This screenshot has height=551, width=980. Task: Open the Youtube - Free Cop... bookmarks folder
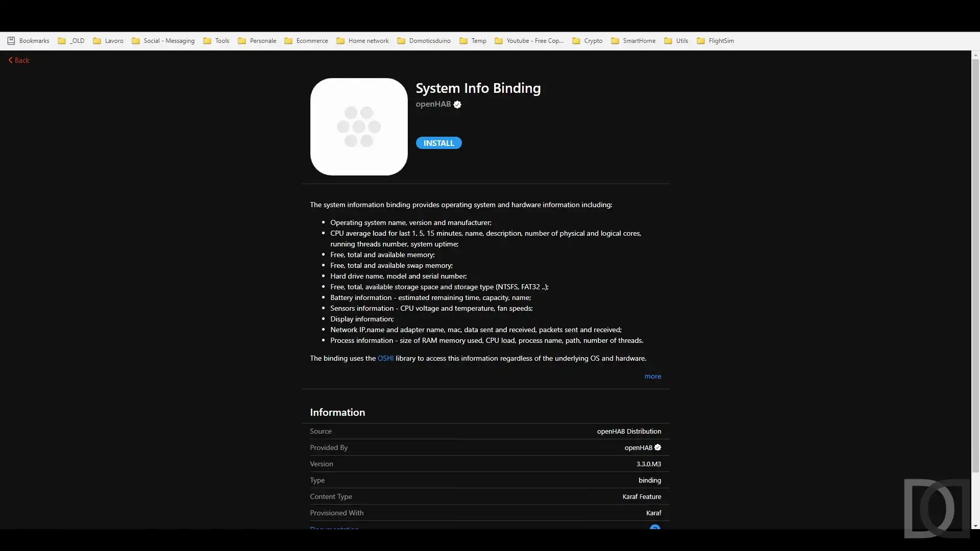pyautogui.click(x=529, y=41)
